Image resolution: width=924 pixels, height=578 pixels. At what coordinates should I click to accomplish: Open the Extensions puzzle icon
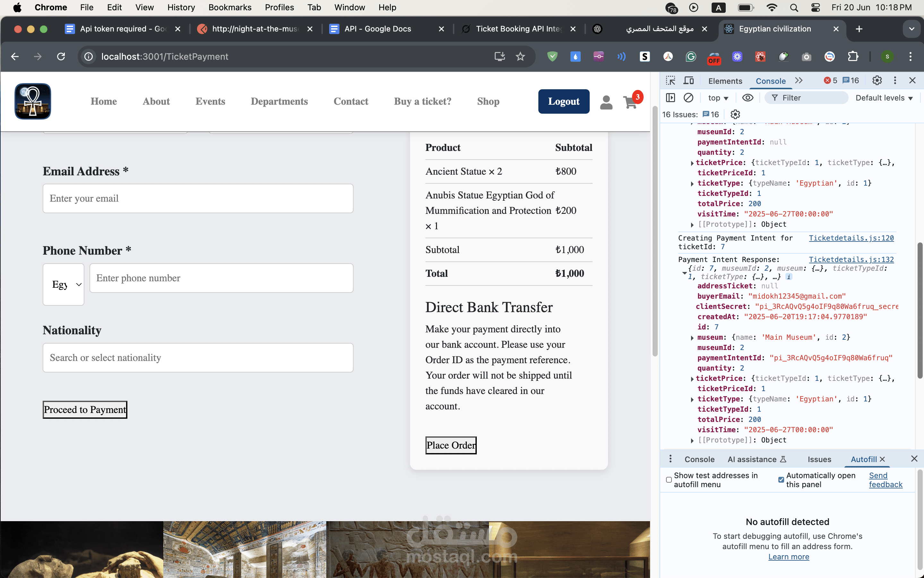[853, 57]
